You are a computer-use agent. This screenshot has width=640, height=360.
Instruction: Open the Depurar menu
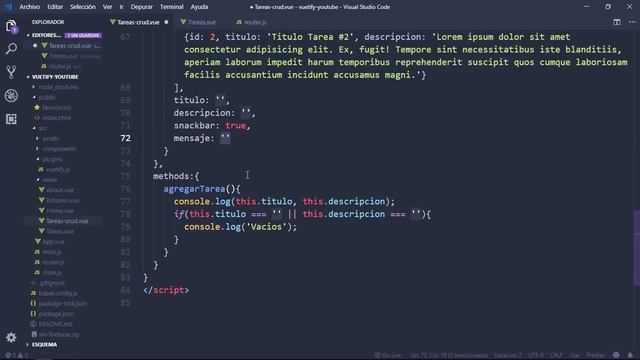tap(141, 7)
